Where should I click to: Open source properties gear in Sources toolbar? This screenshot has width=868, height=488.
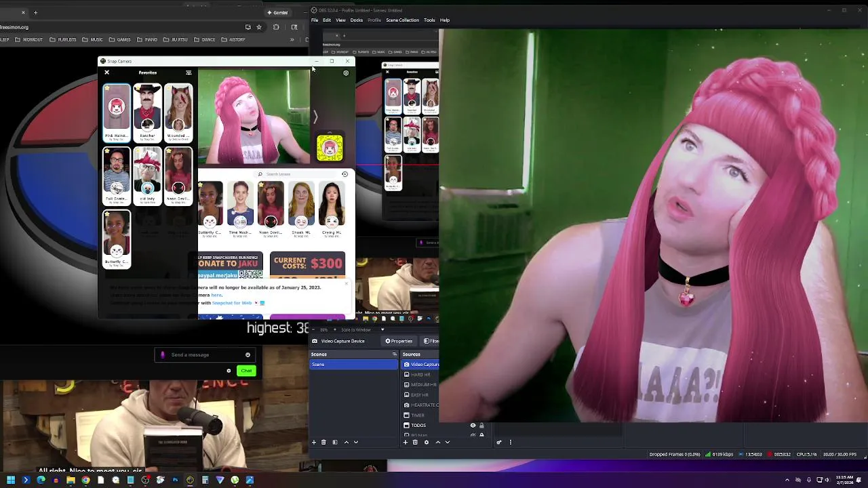click(426, 442)
